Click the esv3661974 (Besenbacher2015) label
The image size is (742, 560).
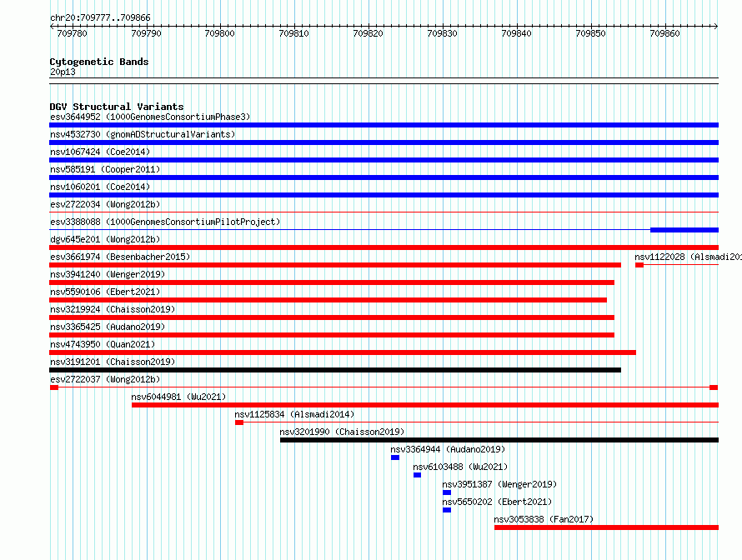(x=120, y=257)
